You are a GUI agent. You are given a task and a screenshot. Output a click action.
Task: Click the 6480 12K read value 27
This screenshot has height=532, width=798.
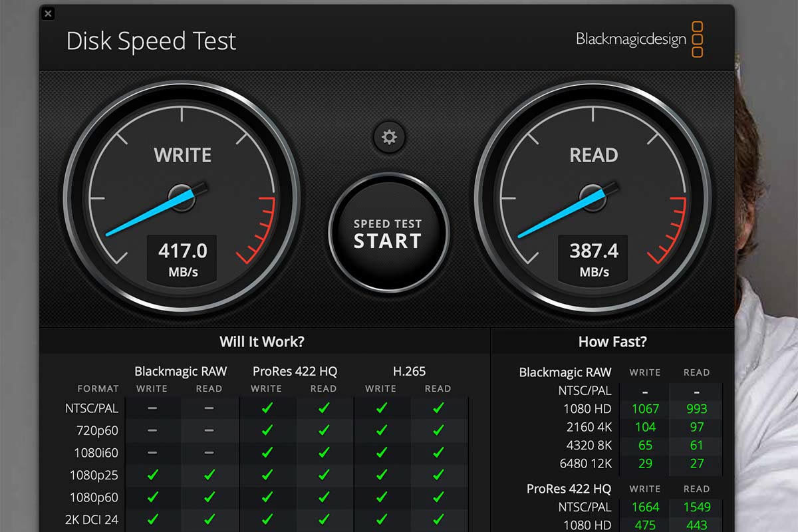tap(696, 464)
